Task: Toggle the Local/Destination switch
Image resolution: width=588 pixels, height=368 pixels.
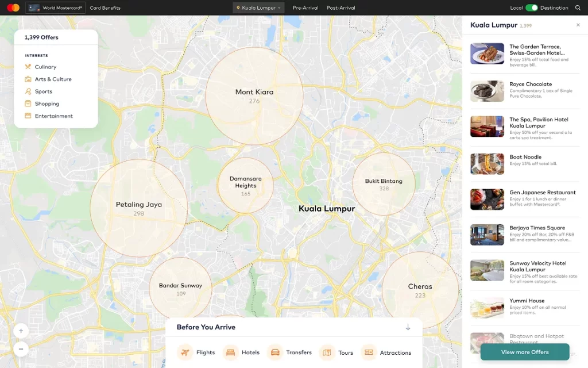Action: point(532,8)
